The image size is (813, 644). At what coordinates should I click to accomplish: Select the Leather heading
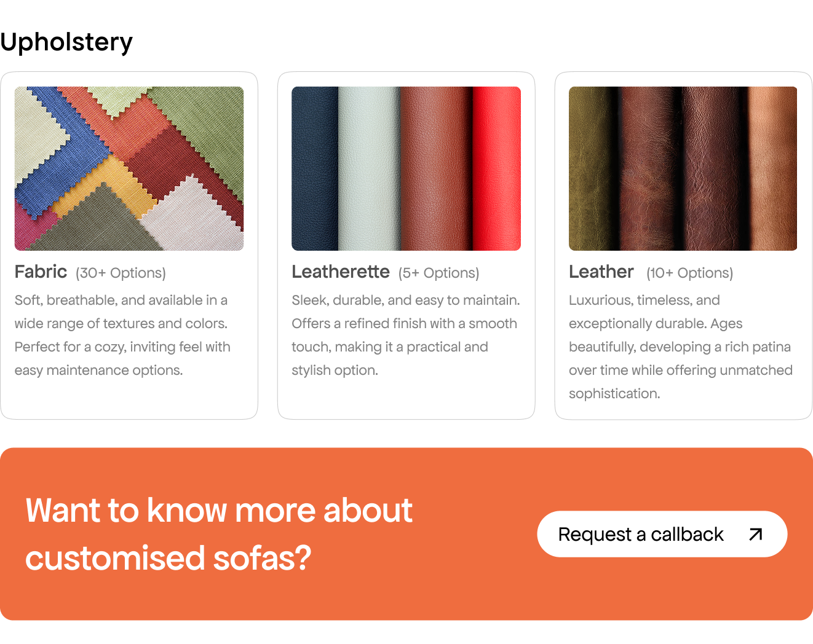coord(601,272)
